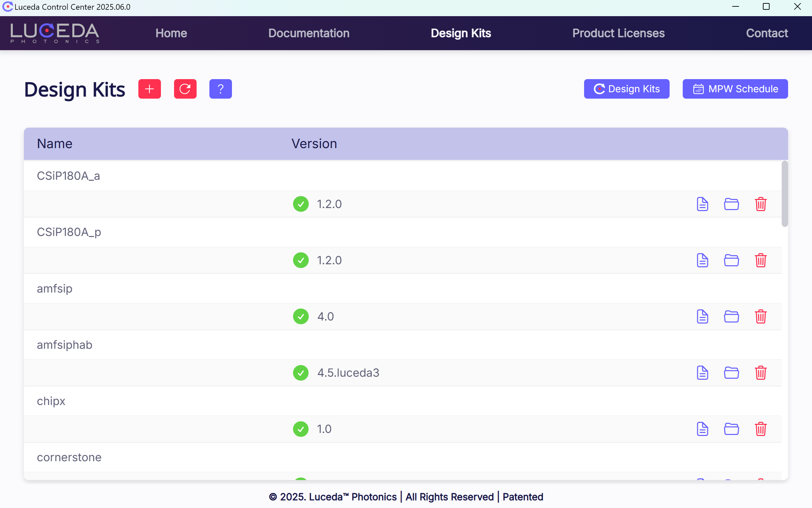Click the Luceda Photonics logo
Image resolution: width=812 pixels, height=508 pixels.
coord(55,33)
